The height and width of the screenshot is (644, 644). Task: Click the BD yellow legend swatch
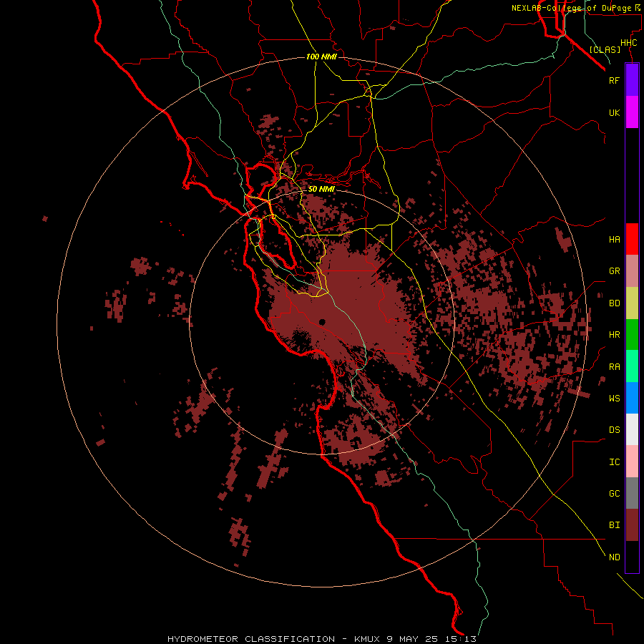pyautogui.click(x=632, y=303)
